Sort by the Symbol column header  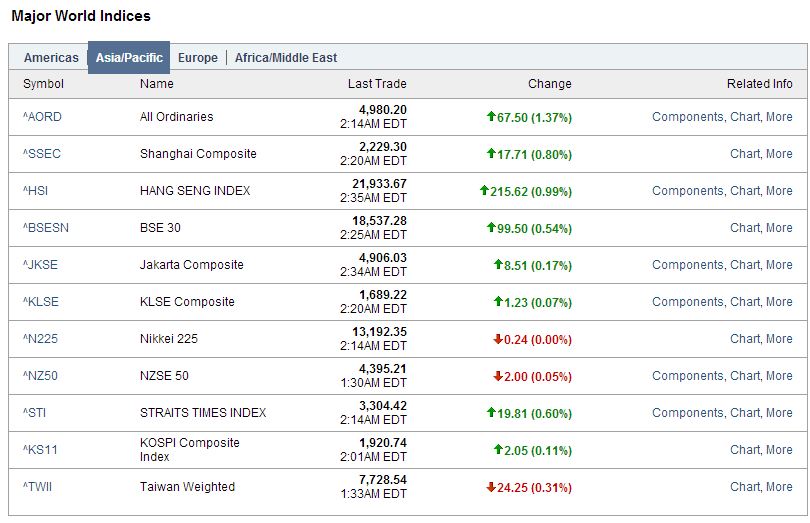tap(43, 84)
